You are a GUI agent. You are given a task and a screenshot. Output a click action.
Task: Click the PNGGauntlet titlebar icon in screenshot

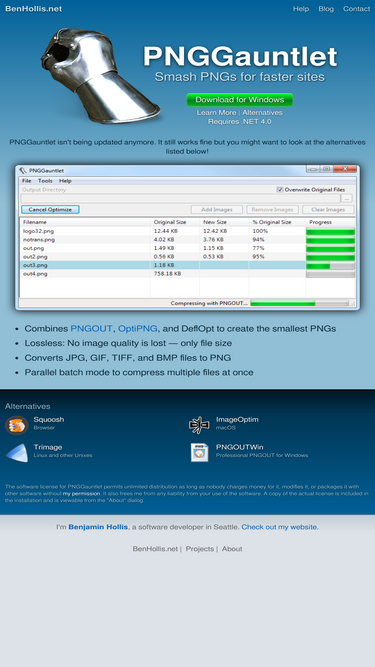(23, 171)
